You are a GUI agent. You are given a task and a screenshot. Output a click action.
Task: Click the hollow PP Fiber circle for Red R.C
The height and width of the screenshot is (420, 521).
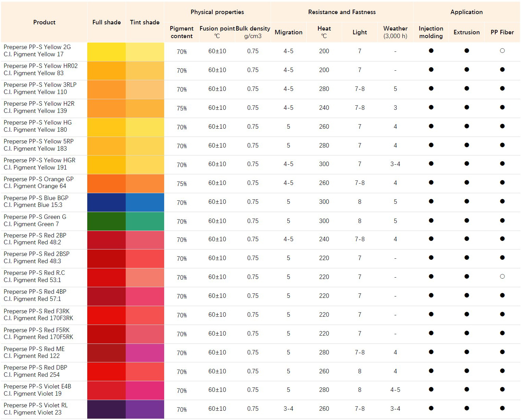[x=502, y=277]
